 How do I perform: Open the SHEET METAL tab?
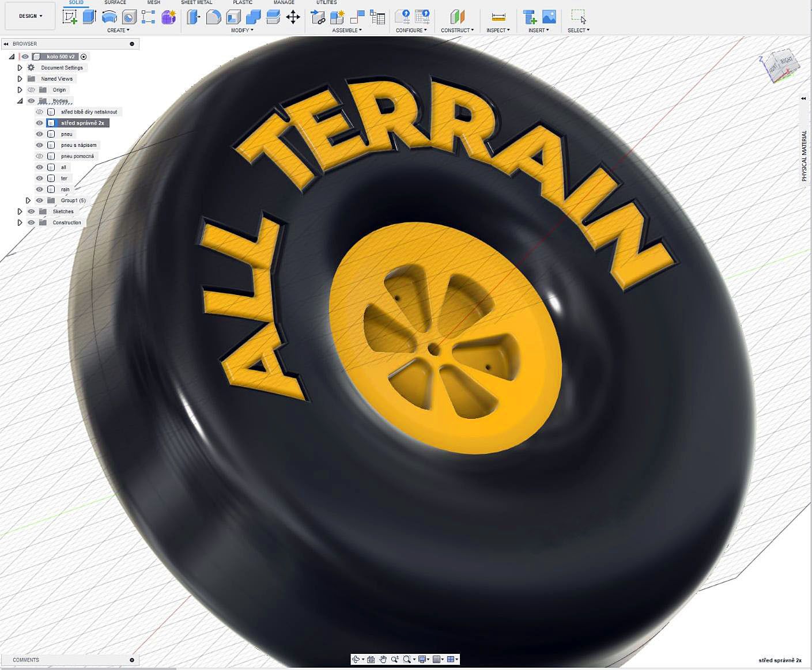coord(197,2)
